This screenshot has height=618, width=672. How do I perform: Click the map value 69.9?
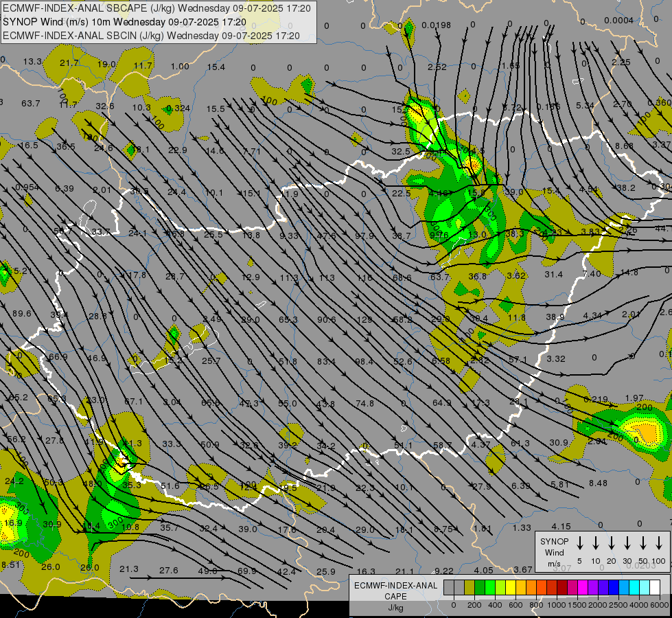(x=247, y=571)
